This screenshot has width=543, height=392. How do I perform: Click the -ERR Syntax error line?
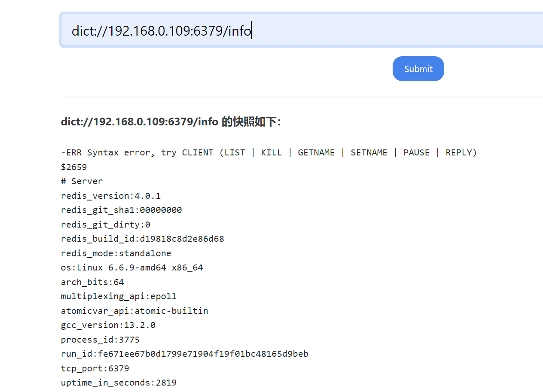click(x=268, y=152)
